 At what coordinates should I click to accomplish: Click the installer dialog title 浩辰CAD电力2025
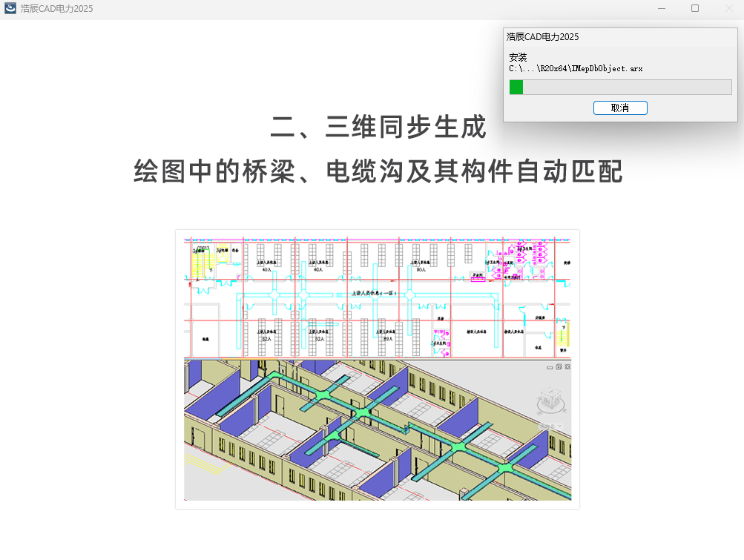(x=541, y=36)
